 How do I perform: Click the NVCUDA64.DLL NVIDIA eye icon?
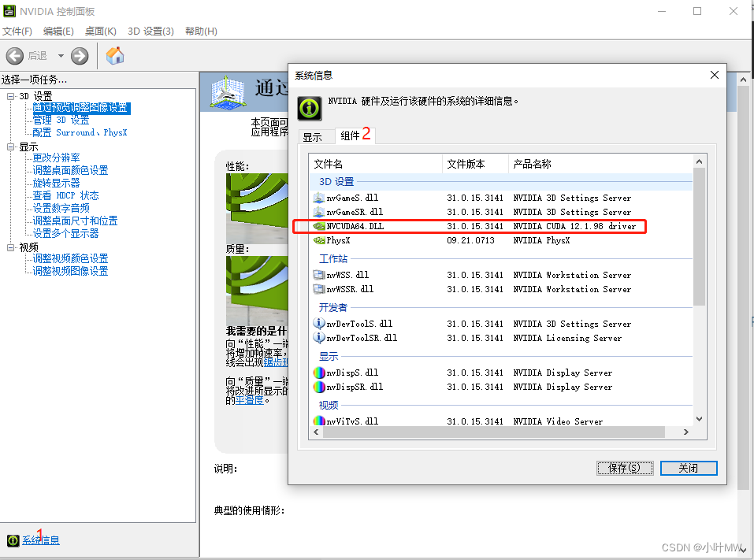click(x=319, y=226)
